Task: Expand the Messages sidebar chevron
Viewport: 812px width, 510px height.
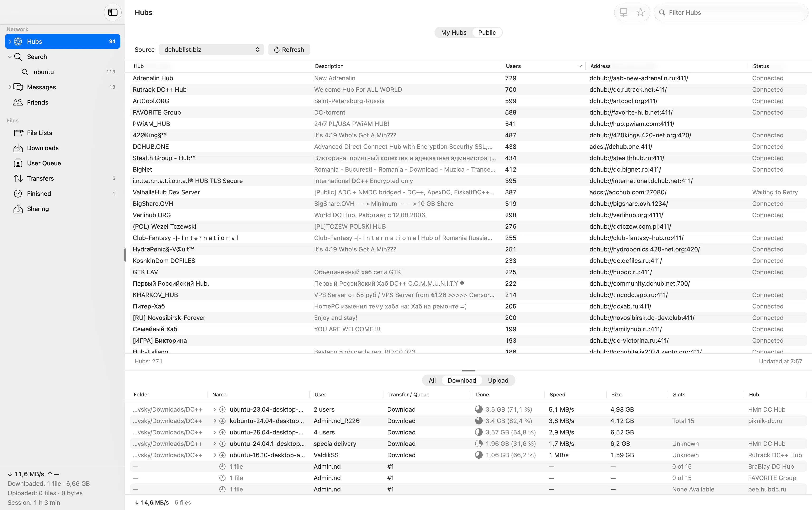Action: coord(10,87)
